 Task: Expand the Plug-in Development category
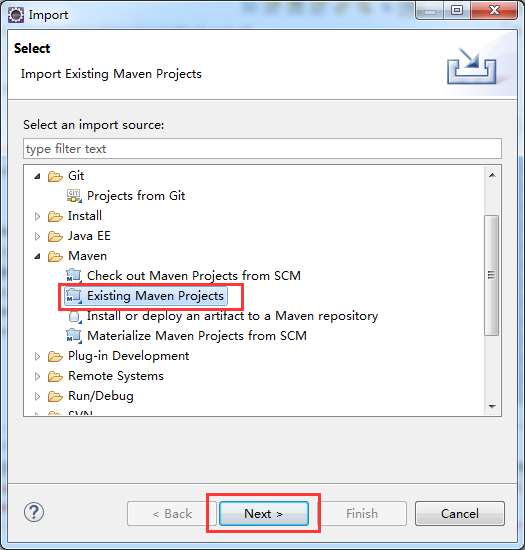click(37, 356)
